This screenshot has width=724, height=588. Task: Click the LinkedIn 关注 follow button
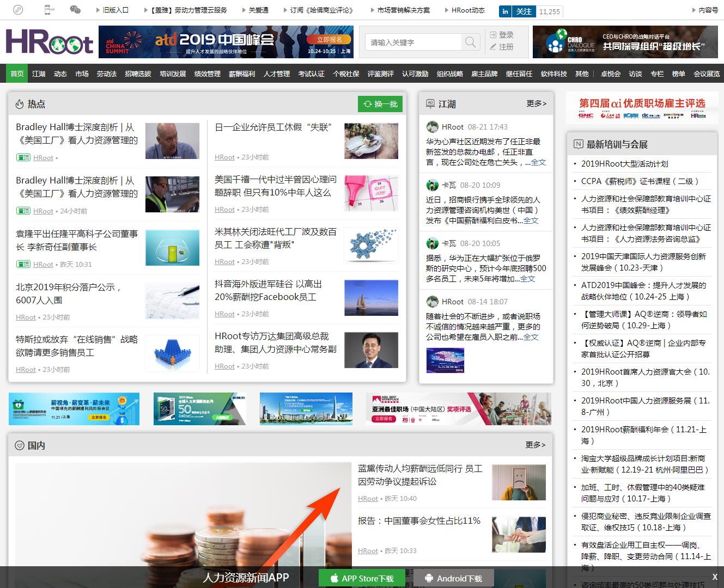(x=516, y=11)
